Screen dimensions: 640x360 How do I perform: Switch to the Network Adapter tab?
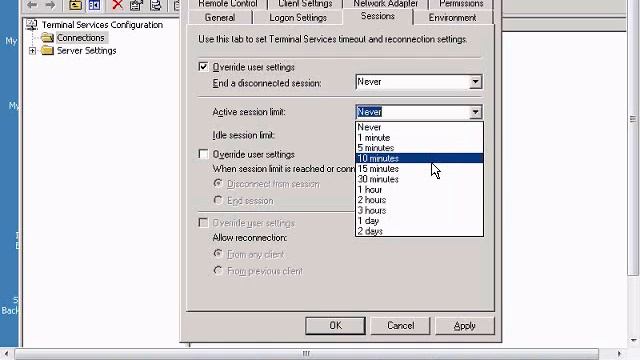[385, 4]
